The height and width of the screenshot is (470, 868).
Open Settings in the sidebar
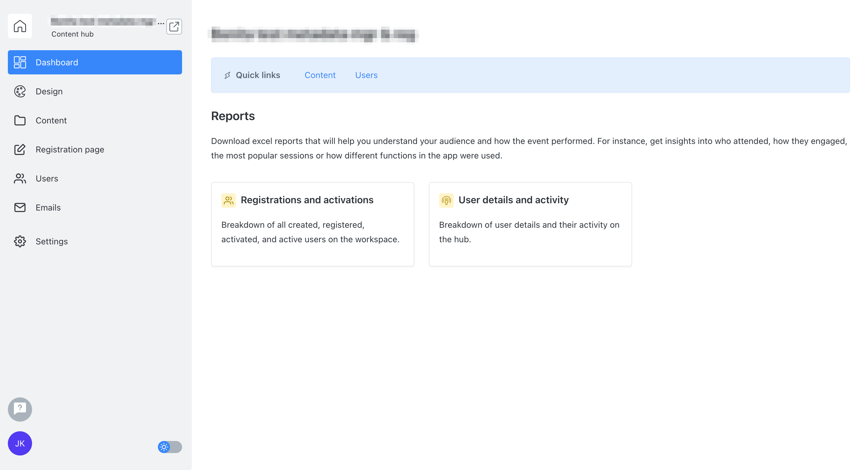click(x=95, y=241)
